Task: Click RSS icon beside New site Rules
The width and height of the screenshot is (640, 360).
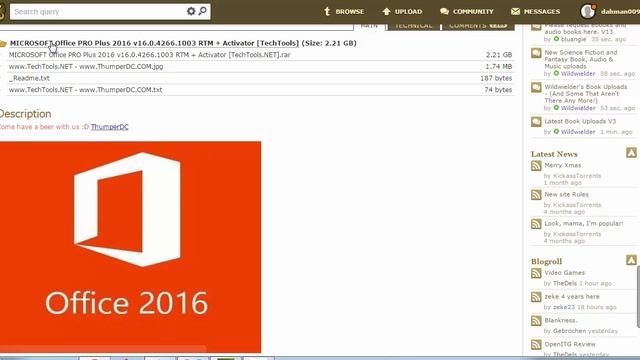Action: click(x=536, y=195)
